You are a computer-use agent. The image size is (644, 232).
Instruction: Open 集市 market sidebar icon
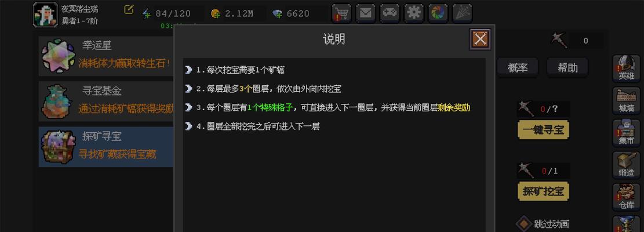[627, 133]
